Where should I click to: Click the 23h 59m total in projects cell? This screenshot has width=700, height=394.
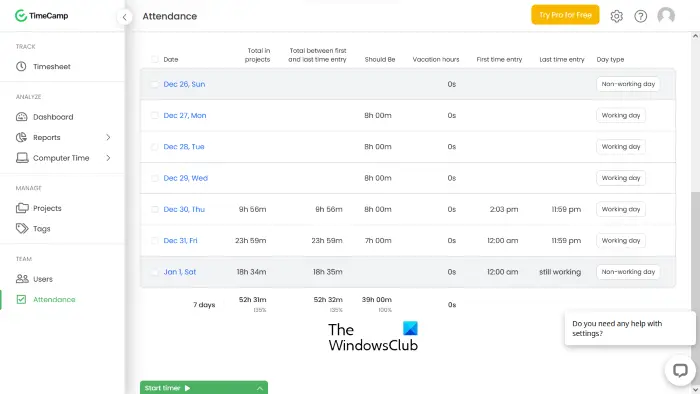coord(251,240)
